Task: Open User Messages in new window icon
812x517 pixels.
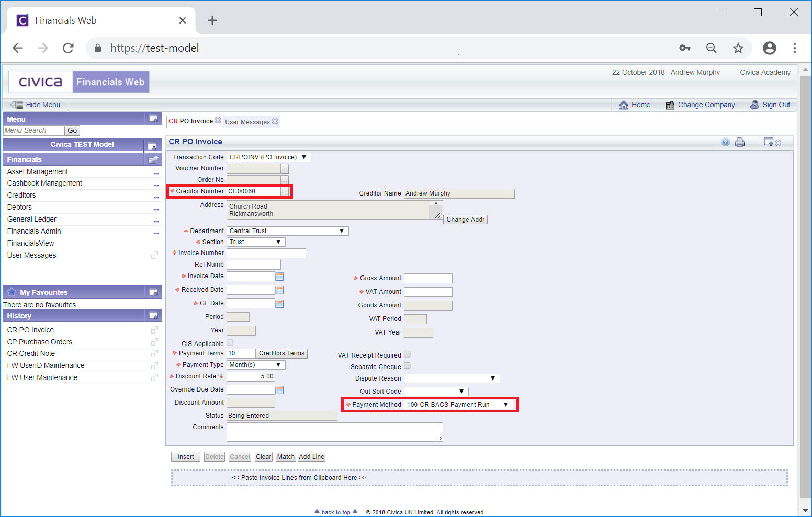Action: 154,256
